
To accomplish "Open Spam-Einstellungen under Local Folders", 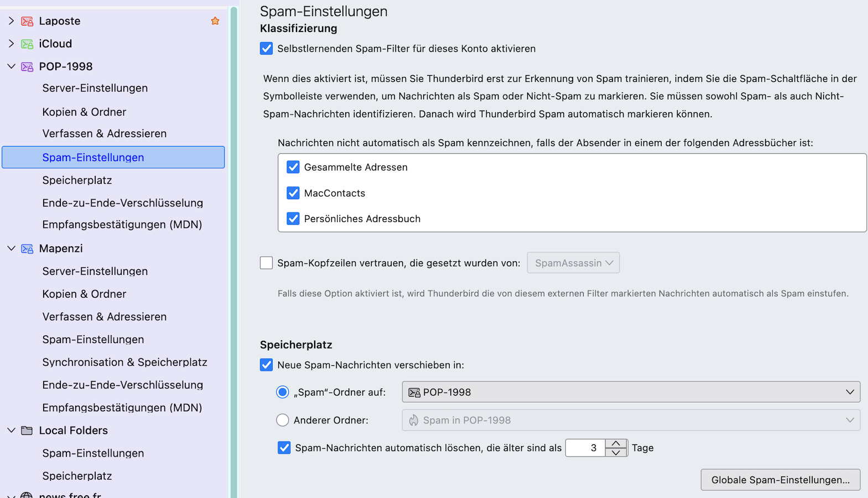I will pos(93,453).
